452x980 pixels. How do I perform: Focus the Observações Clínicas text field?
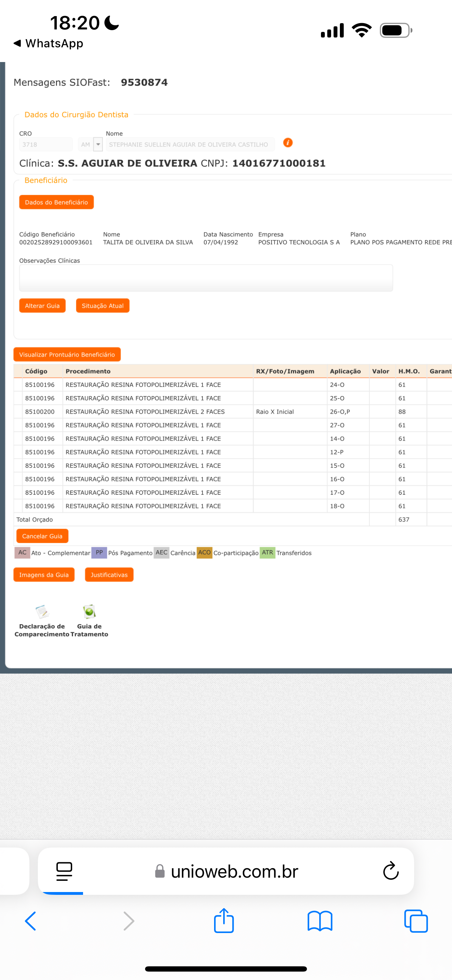tap(205, 278)
